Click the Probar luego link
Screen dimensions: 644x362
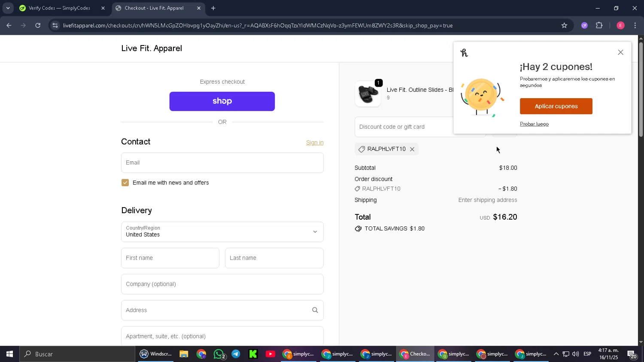click(x=534, y=124)
